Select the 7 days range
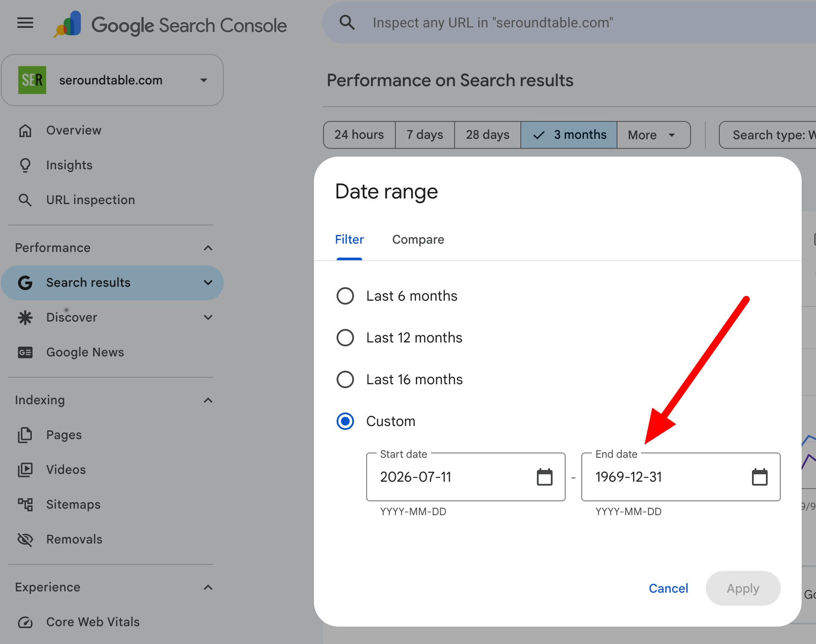Image resolution: width=816 pixels, height=644 pixels. click(425, 135)
